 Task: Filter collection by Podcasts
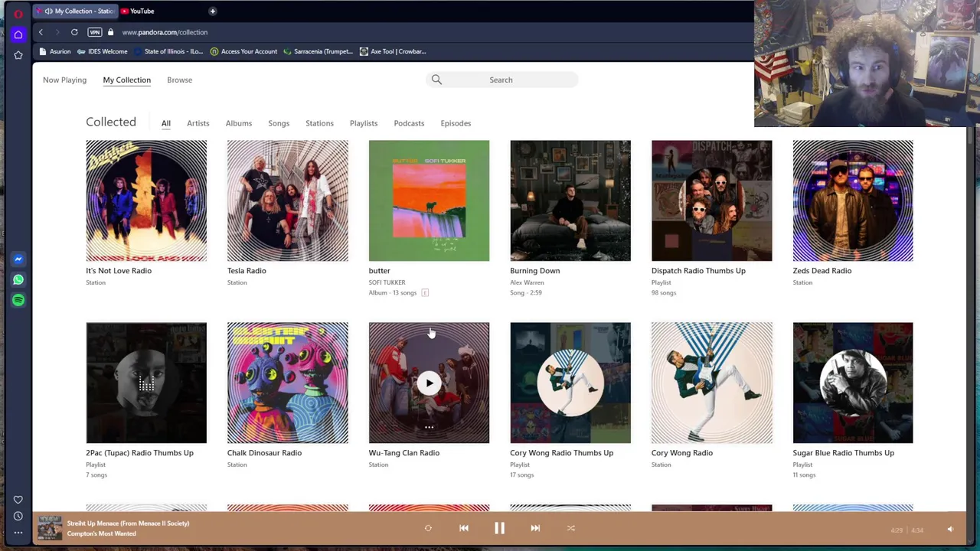tap(409, 123)
